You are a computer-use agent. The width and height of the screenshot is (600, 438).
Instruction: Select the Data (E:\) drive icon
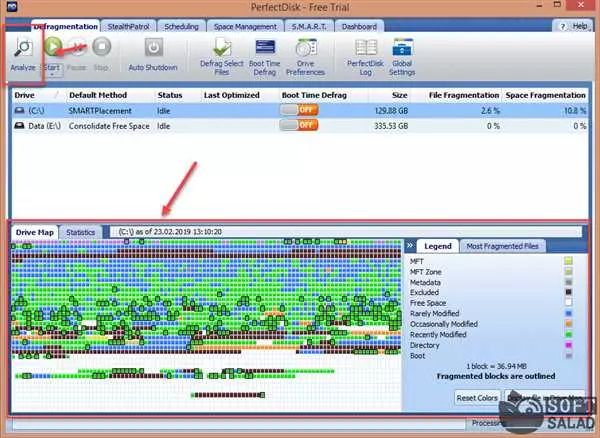tap(19, 125)
